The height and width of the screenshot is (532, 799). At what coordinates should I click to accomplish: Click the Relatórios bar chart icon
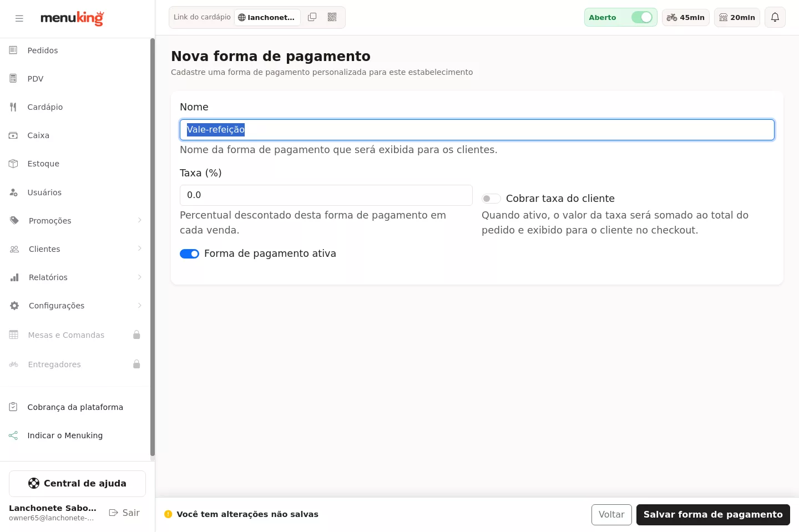[14, 277]
